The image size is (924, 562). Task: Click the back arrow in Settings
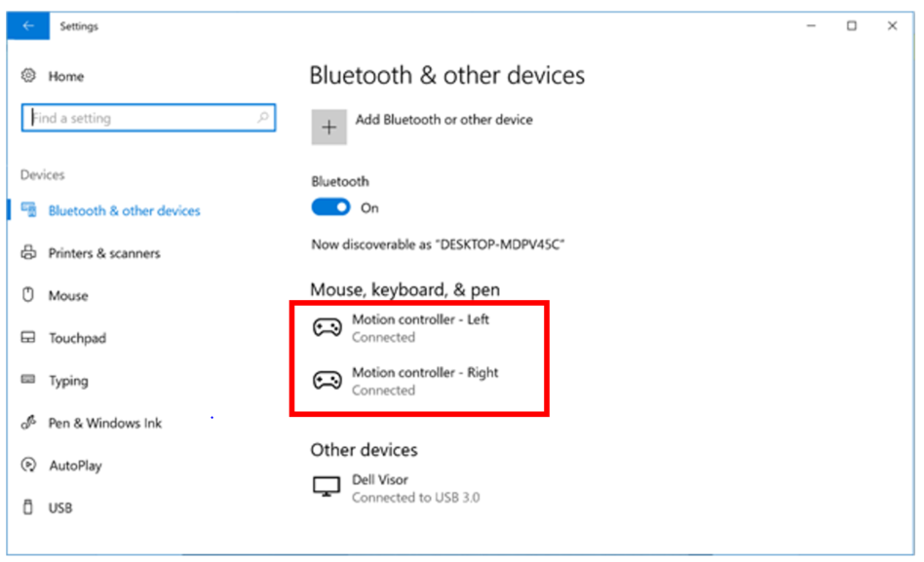point(27,25)
